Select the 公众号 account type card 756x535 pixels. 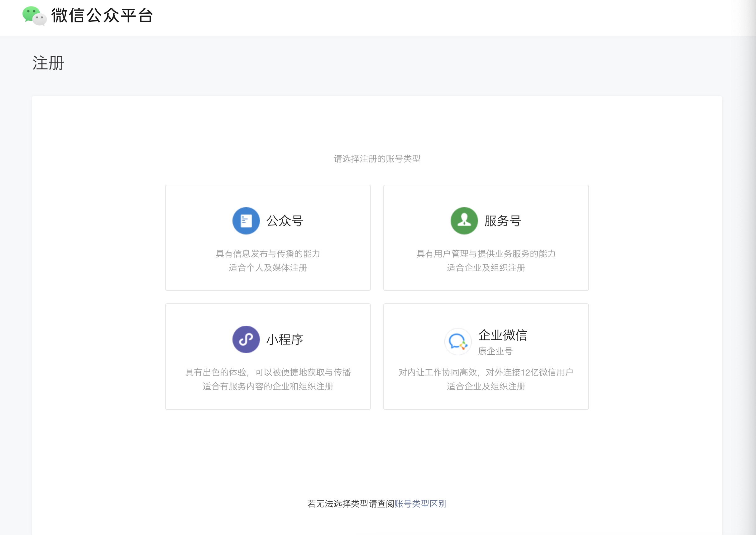coord(268,238)
